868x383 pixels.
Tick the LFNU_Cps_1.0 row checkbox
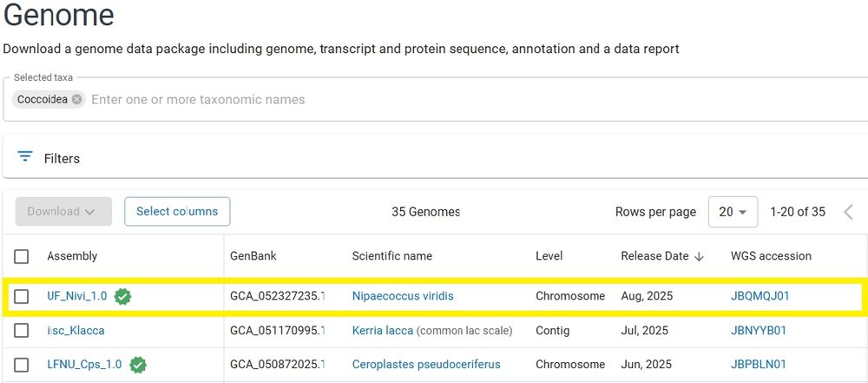click(22, 365)
